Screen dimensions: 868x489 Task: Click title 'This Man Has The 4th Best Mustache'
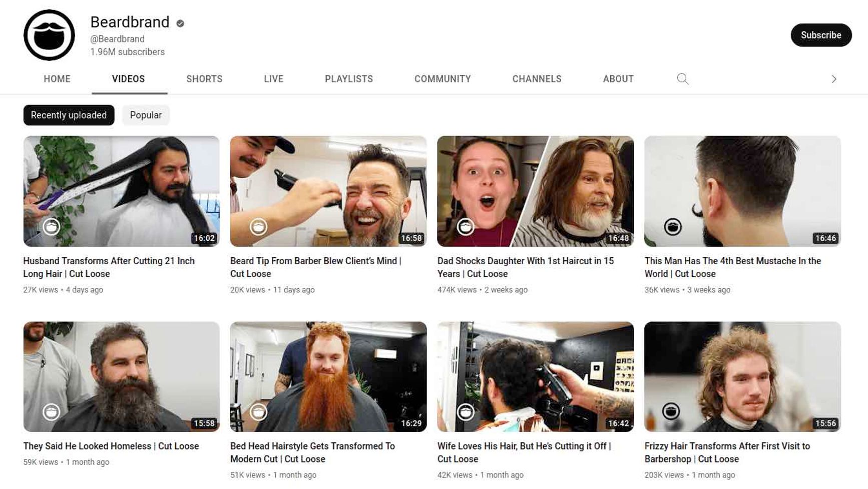click(733, 267)
